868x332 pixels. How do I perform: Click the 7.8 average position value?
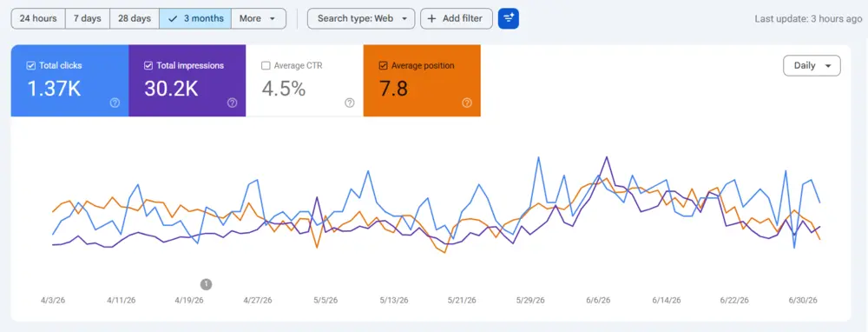(393, 88)
